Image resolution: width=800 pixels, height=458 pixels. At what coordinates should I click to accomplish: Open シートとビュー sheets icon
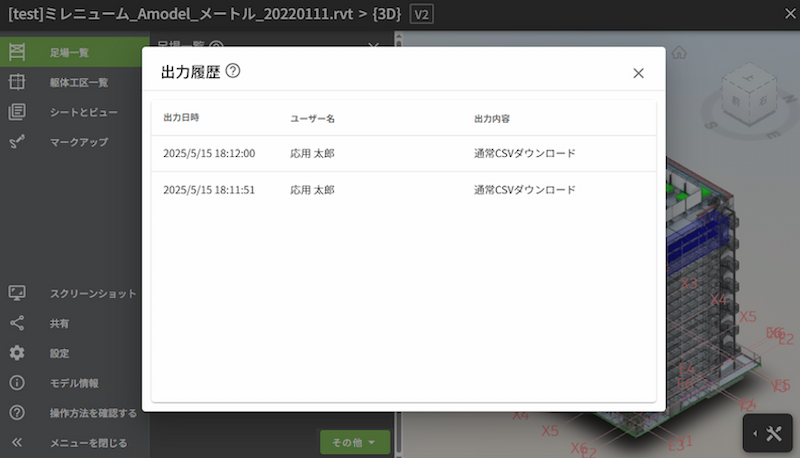tap(17, 112)
